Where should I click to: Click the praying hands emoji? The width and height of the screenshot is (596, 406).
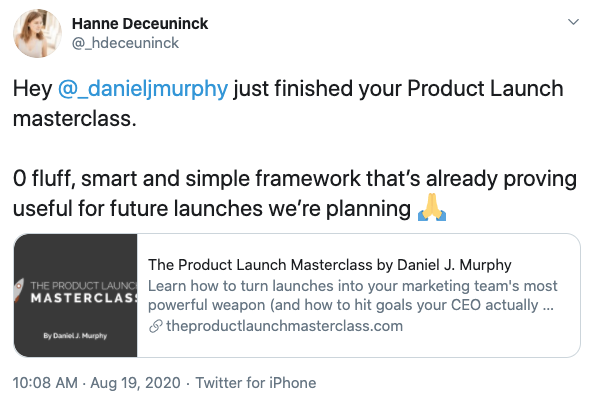432,208
